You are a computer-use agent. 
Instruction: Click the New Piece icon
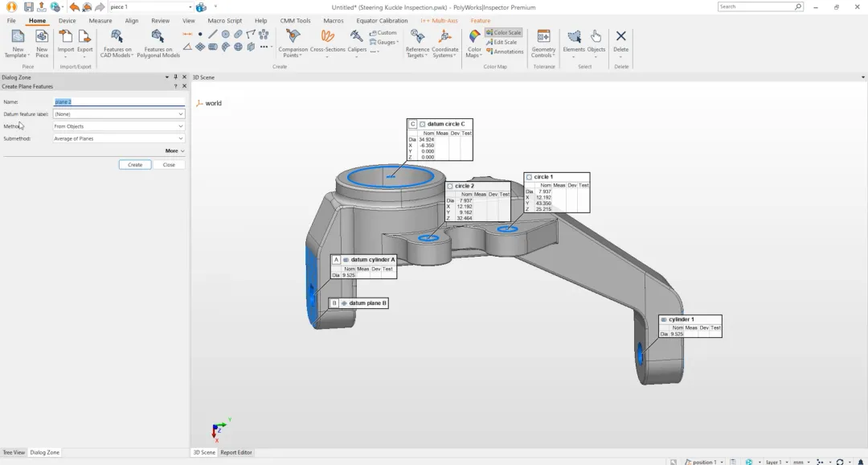(42, 38)
